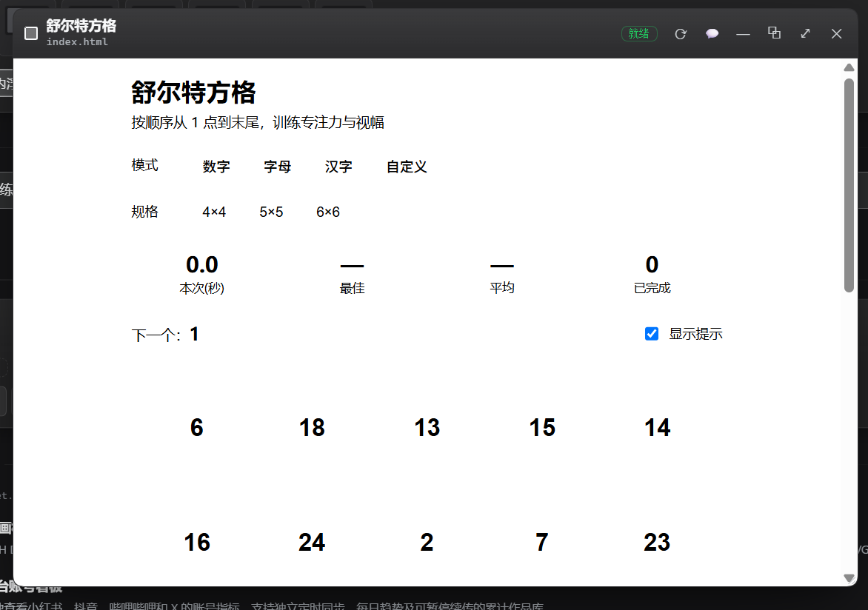Click the 模式 row label
Screen dimensions: 868x610
(144, 165)
